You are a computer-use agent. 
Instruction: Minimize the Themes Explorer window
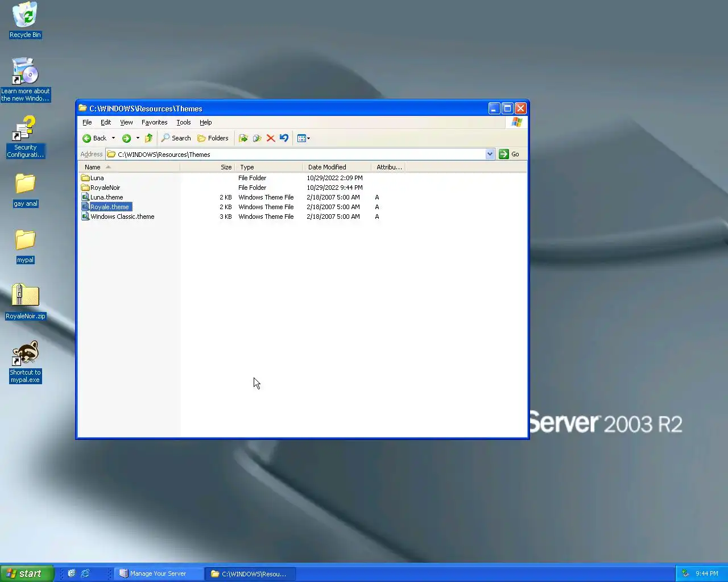[x=494, y=108]
